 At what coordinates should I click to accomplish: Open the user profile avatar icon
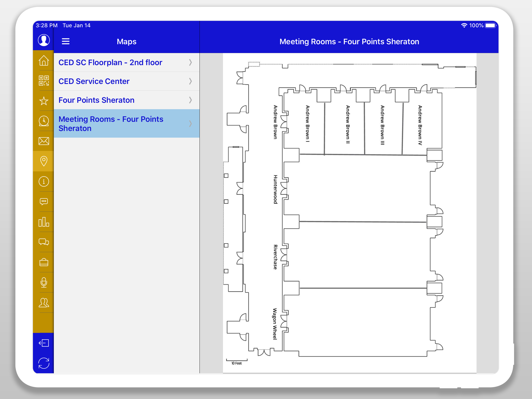tap(44, 40)
